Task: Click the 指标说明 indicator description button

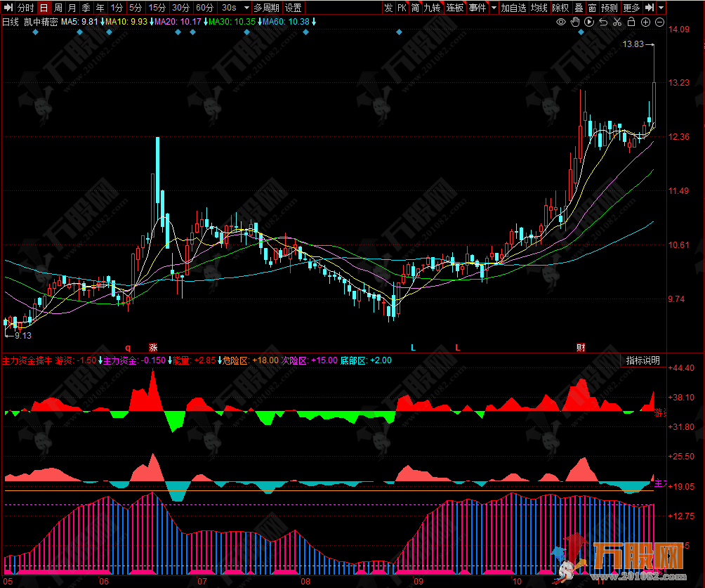Action: click(643, 360)
